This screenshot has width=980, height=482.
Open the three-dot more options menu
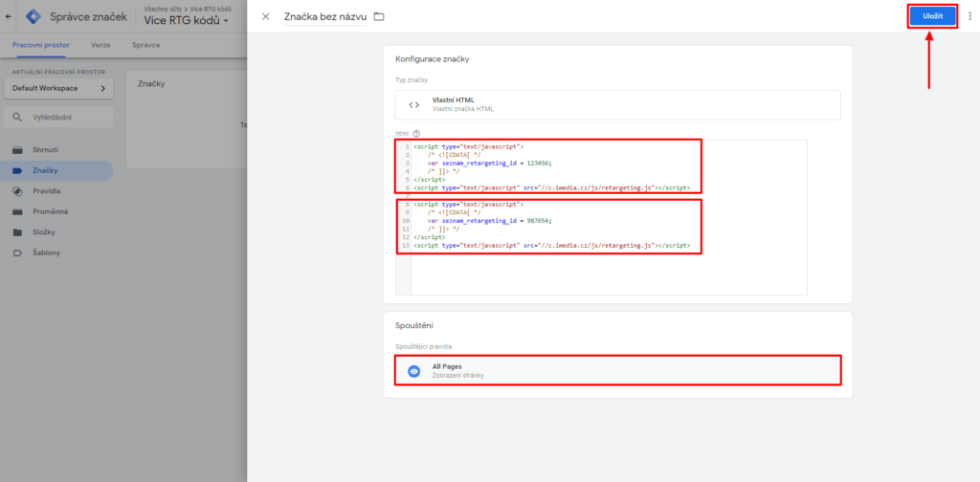click(969, 16)
